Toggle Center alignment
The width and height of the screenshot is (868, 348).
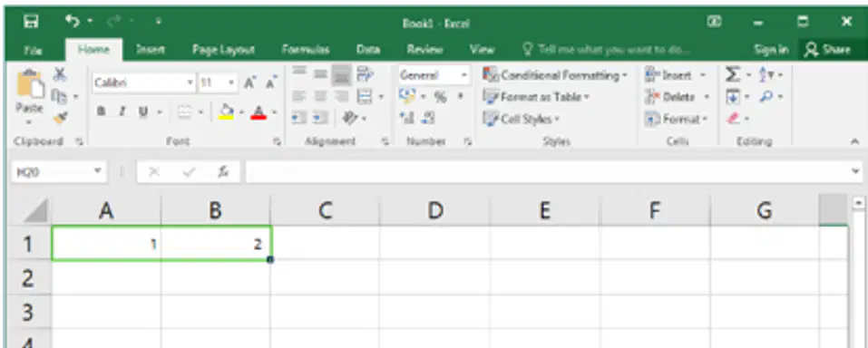pyautogui.click(x=320, y=97)
